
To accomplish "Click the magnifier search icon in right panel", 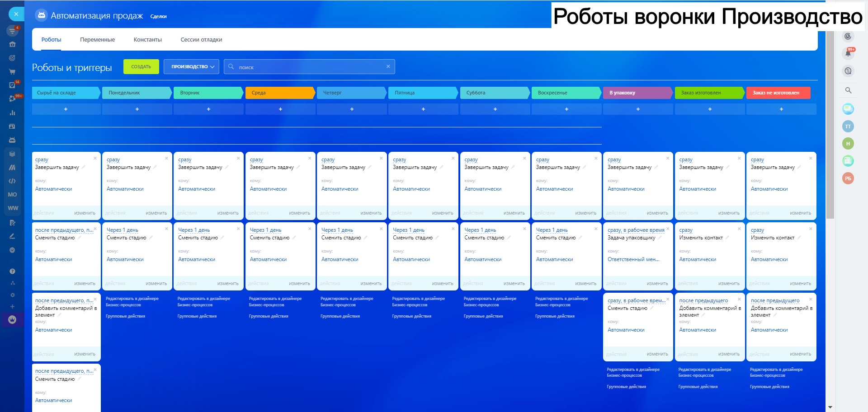I will pyautogui.click(x=848, y=90).
